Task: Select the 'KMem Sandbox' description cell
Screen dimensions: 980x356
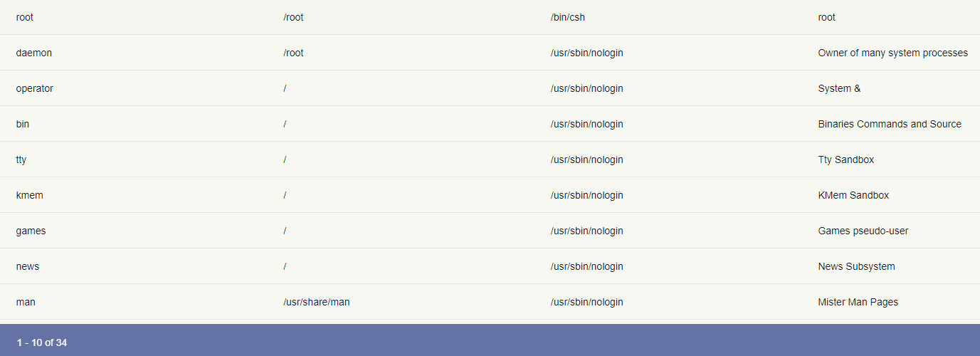Action: (853, 195)
